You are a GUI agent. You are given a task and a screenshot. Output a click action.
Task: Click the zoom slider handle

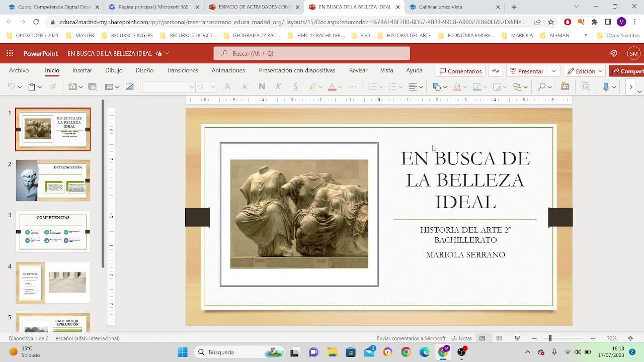(550, 338)
